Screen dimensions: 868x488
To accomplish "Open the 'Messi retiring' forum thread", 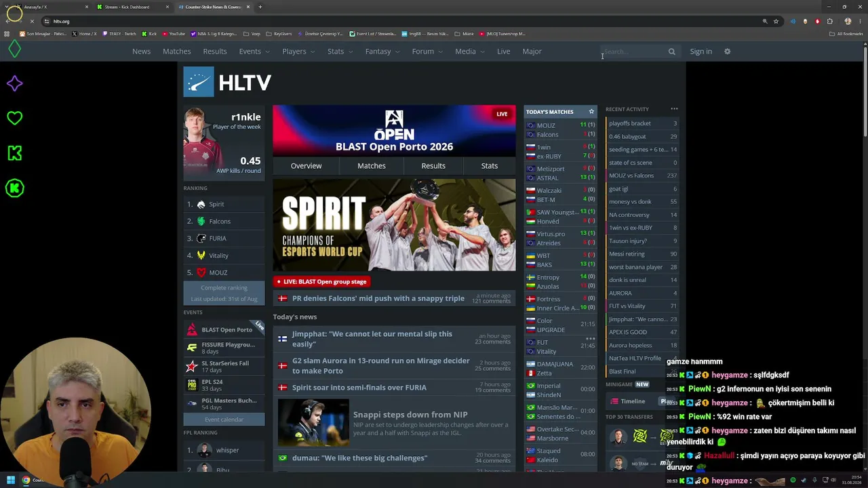I will pyautogui.click(x=642, y=254).
